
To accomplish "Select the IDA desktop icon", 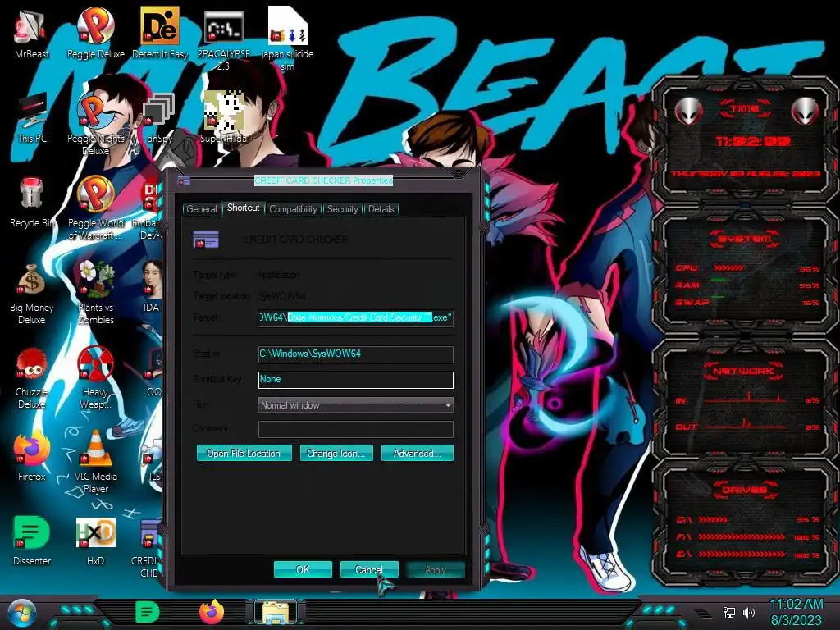I will click(x=151, y=286).
